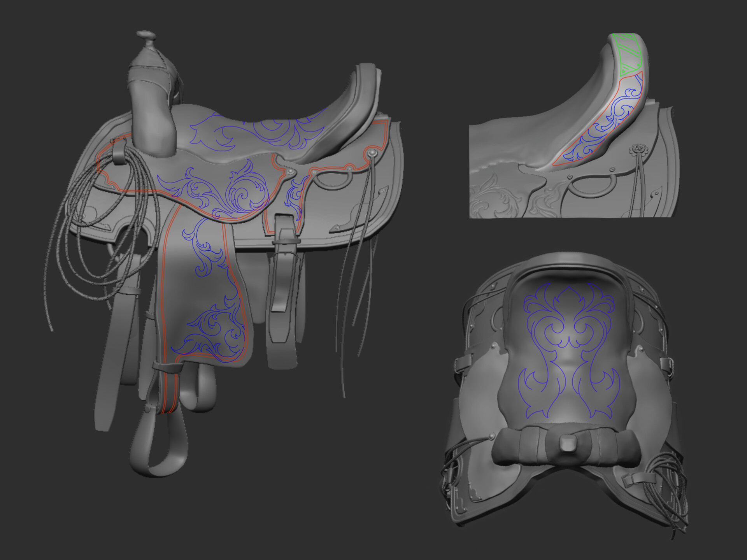Click the cinch strap buckle below the seat
The height and width of the screenshot is (560, 747).
pyautogui.click(x=286, y=241)
